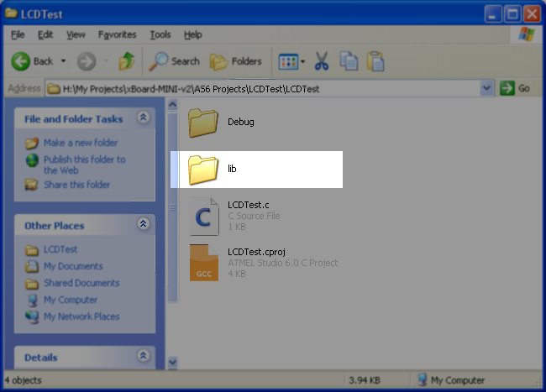Viewport: 546px width, 392px height.
Task: Click the Cut scissors icon
Action: tap(322, 61)
